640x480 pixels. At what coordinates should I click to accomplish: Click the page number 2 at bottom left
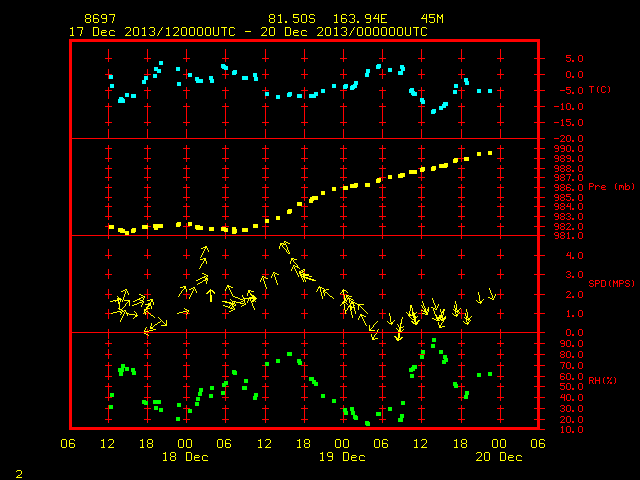[x=19, y=474]
